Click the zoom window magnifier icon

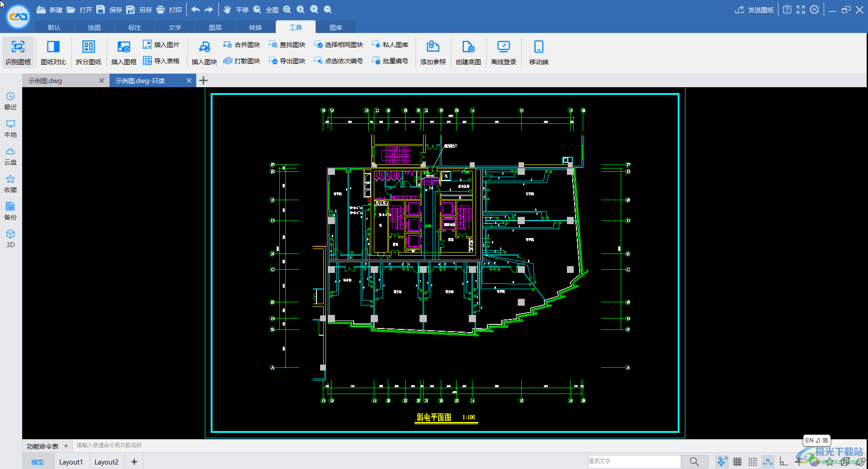point(287,9)
